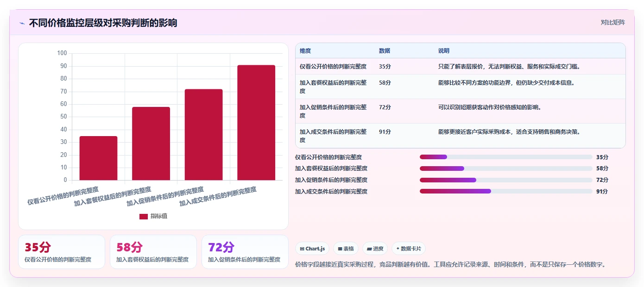Click the 91分 value in the table
This screenshot has width=644, height=287.
[385, 132]
